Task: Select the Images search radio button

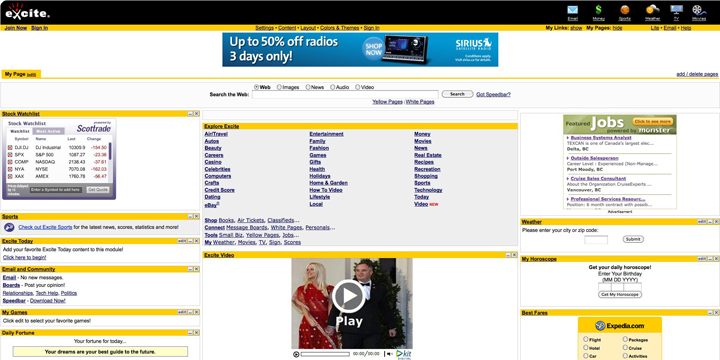Action: coord(279,87)
